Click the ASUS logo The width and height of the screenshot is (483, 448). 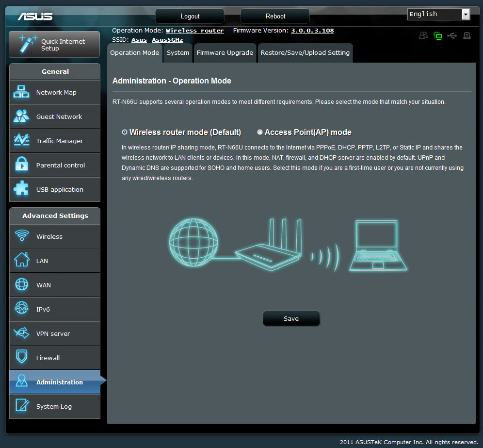(35, 17)
